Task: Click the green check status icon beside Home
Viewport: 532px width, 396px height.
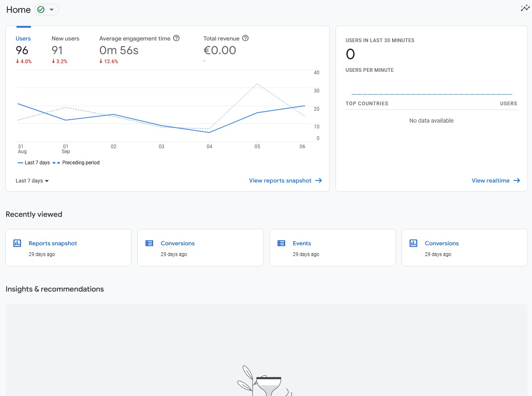Action: (x=41, y=9)
